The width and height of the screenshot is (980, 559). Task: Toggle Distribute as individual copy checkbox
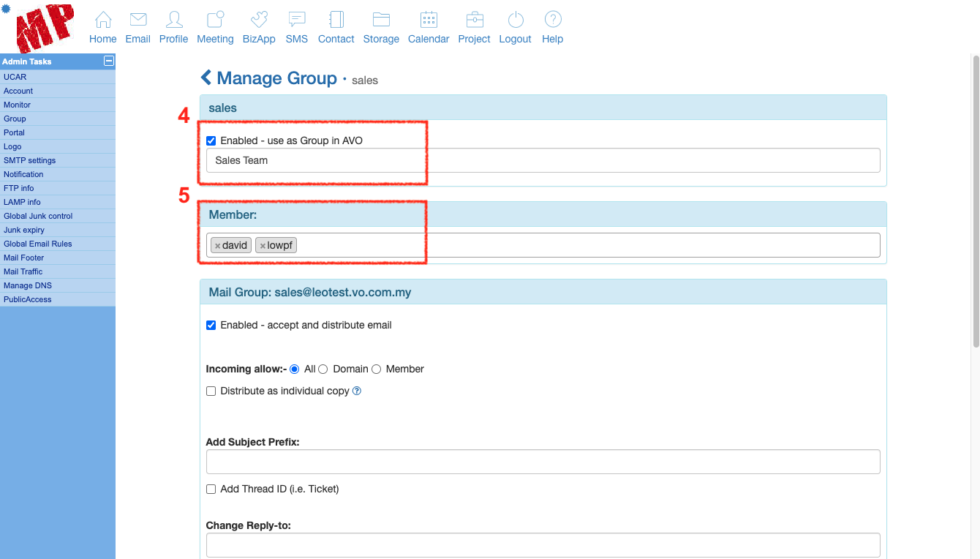pyautogui.click(x=211, y=391)
